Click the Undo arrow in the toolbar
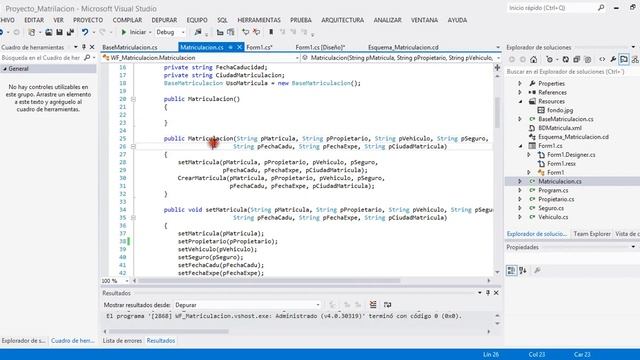 (x=84, y=32)
